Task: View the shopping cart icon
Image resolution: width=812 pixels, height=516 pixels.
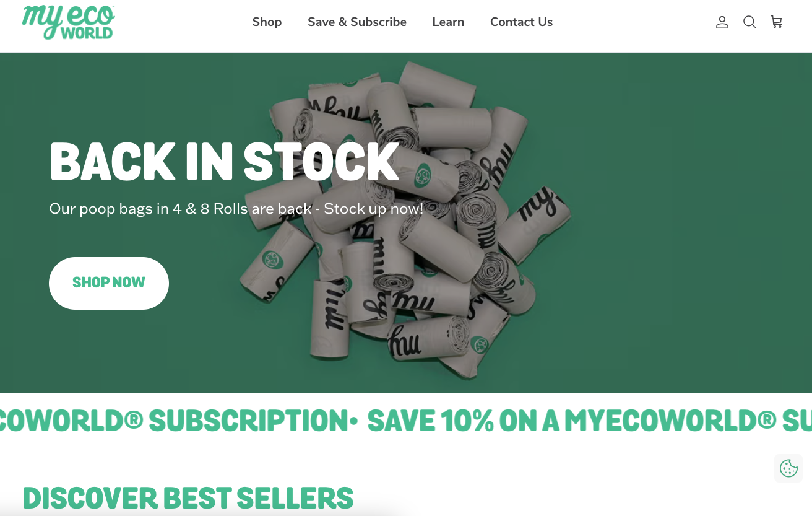Action: coord(777,22)
